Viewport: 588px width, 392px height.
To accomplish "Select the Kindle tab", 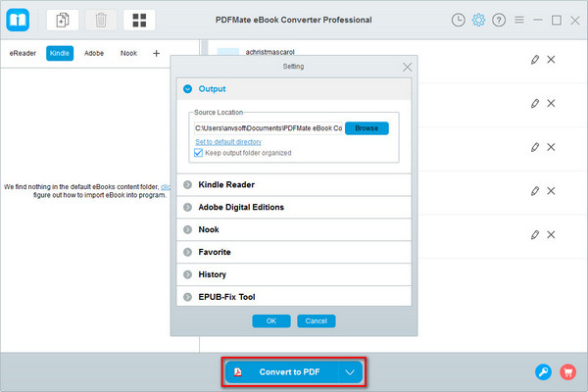I will point(60,53).
